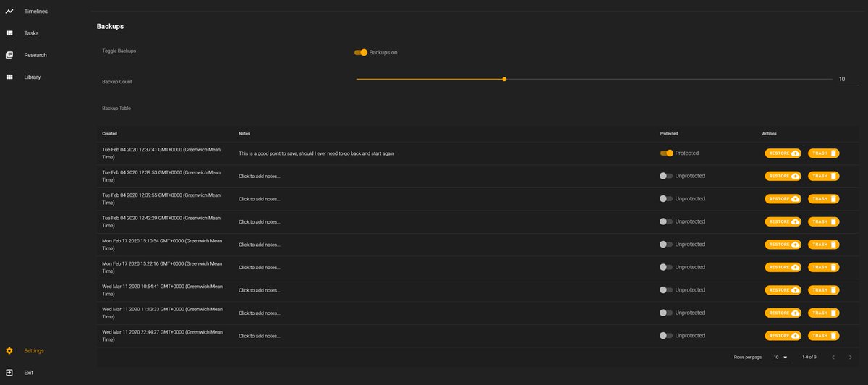Add notes to the 15:10:54 backup
Screen dimensions: 868x385
pos(260,245)
